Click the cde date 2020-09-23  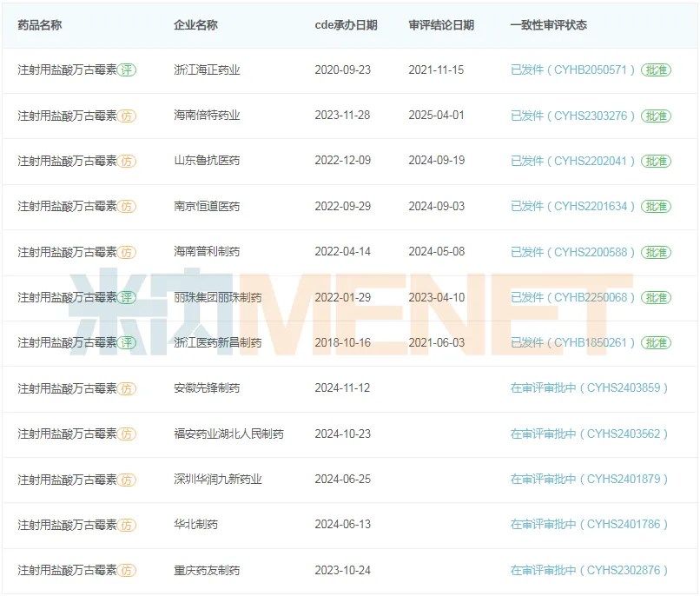(x=343, y=70)
